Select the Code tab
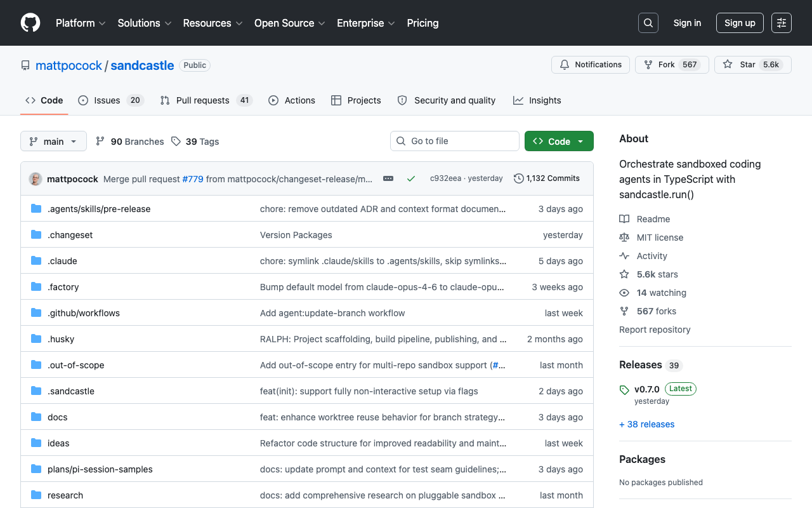The height and width of the screenshot is (508, 812). [x=44, y=100]
